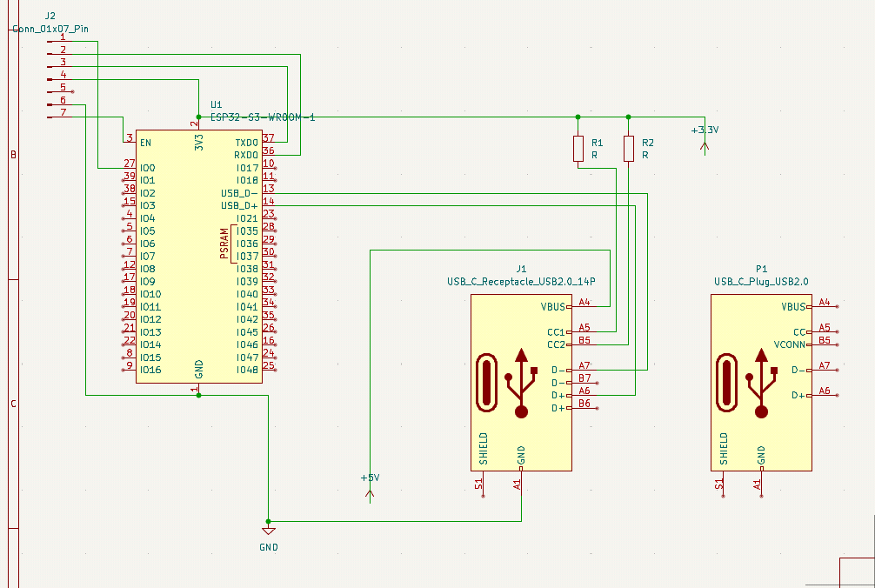Click the TXD0 pin label on U1
The width and height of the screenshot is (875, 588).
pyautogui.click(x=247, y=143)
